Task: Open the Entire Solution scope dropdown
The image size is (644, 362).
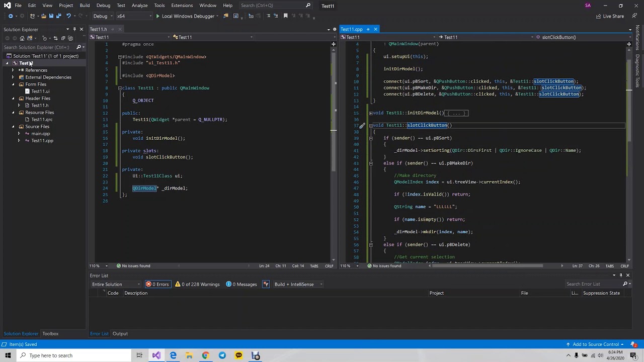Action: pos(116,284)
